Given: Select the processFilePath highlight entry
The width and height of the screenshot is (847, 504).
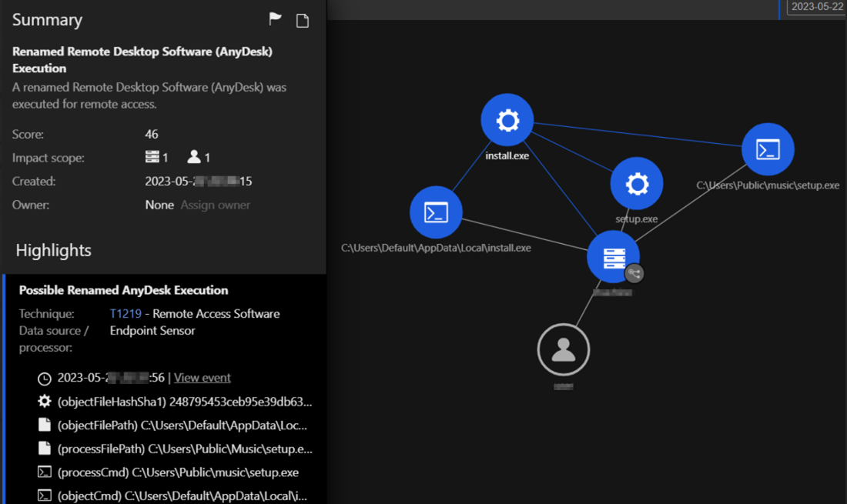Looking at the screenshot, I should [x=185, y=449].
